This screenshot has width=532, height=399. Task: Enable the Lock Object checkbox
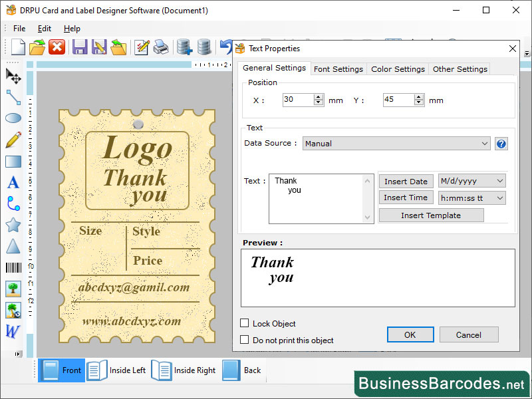(245, 323)
